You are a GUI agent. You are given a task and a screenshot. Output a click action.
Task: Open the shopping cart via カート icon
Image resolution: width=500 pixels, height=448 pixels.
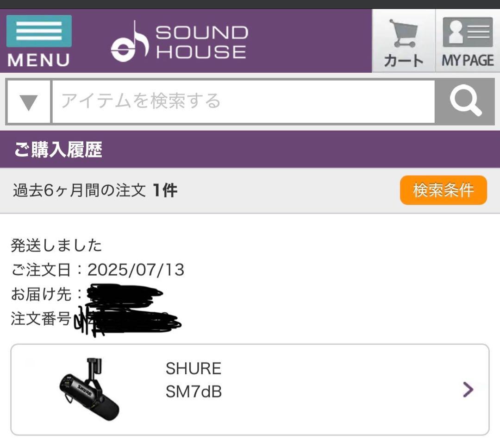(x=404, y=39)
